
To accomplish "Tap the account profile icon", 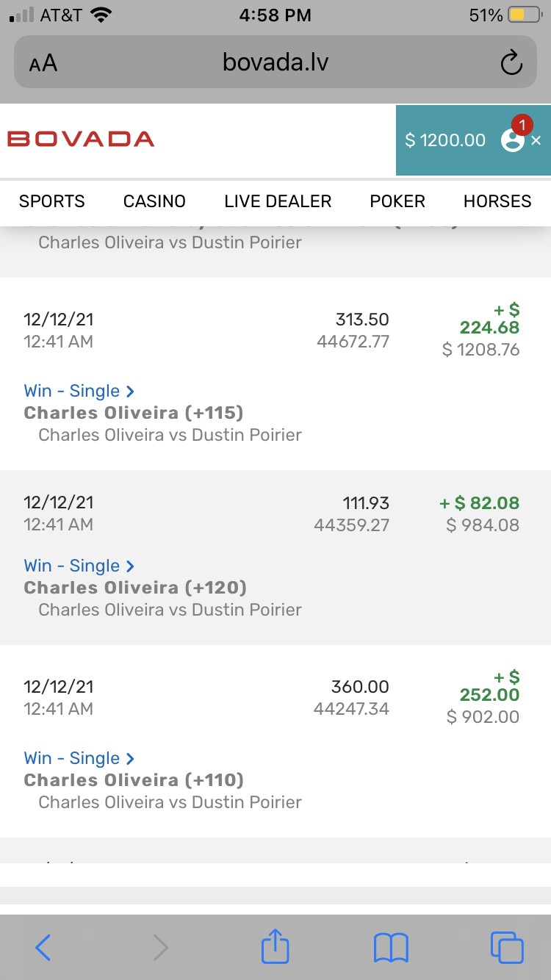I will tap(512, 140).
